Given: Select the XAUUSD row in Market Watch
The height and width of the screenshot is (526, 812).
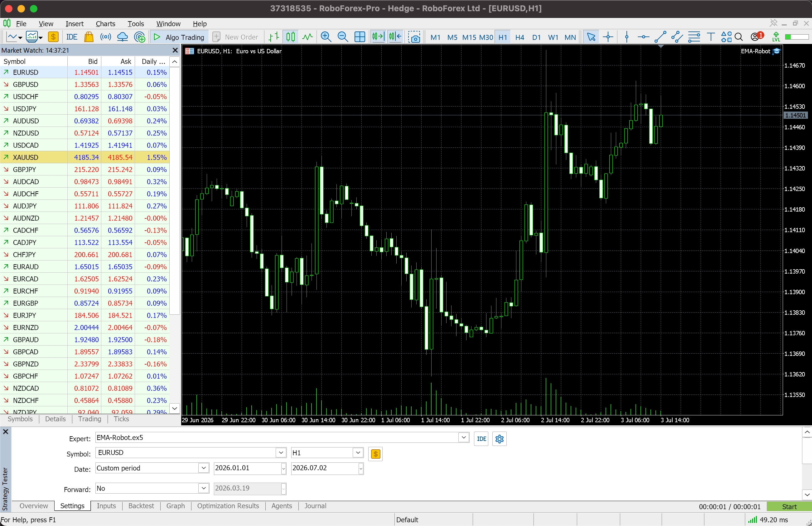Looking at the screenshot, I should (x=85, y=157).
